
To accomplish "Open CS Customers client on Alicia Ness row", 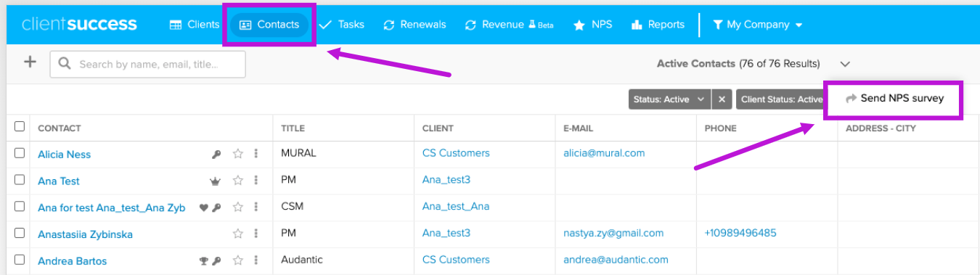I will pyautogui.click(x=456, y=153).
